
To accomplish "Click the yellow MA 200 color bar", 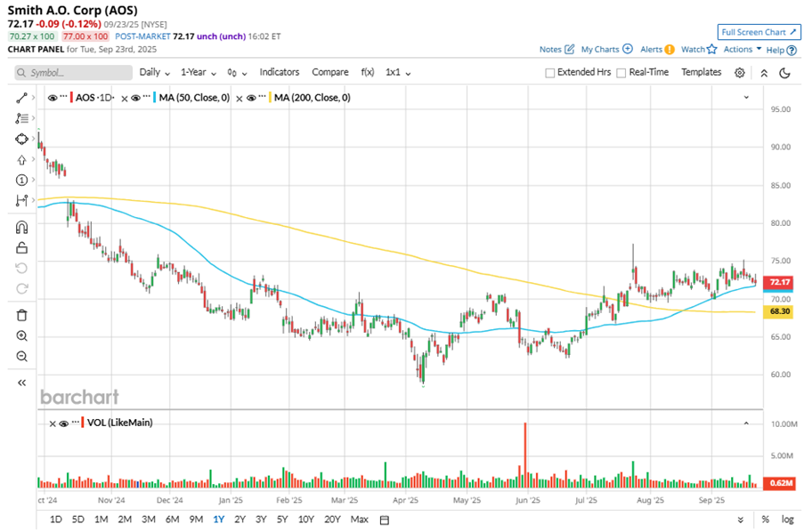I will (x=270, y=98).
